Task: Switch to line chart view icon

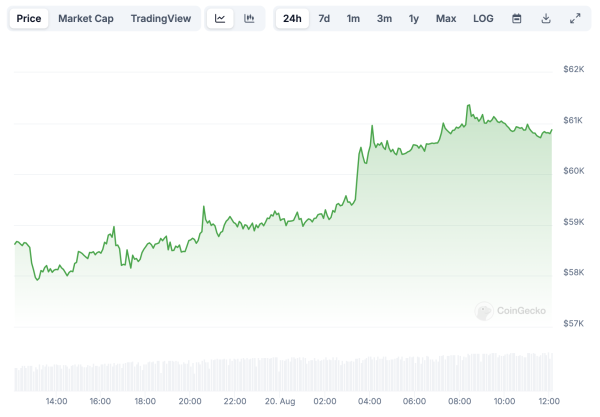Action: 220,18
